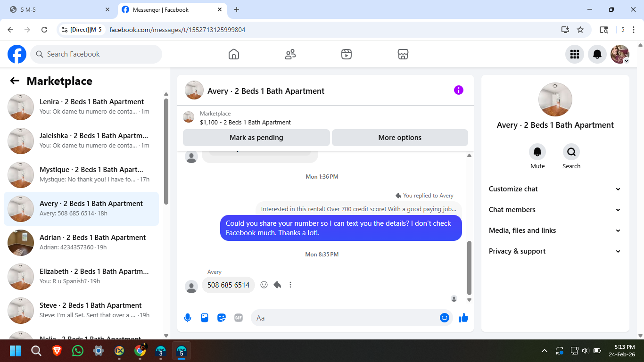Switch to the 5 M-5 browser tab

(x=59, y=9)
